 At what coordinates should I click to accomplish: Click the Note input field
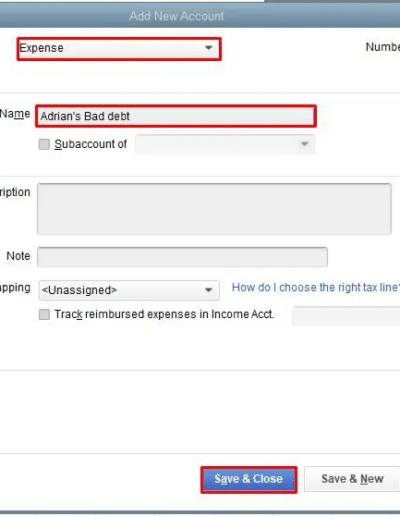[182, 257]
